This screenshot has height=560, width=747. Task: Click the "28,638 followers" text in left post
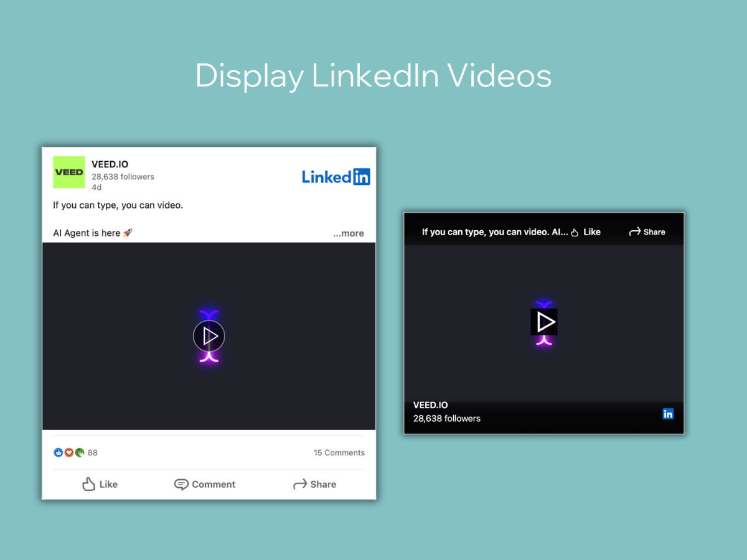123,177
